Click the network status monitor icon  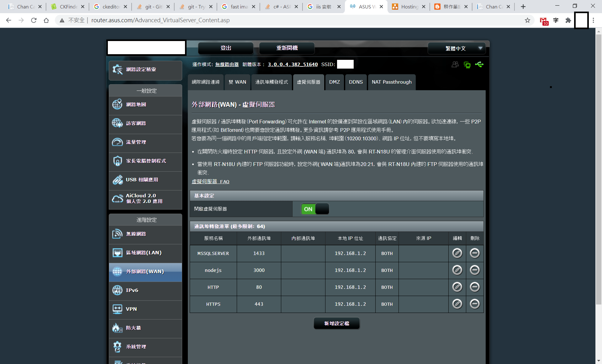pyautogui.click(x=467, y=65)
